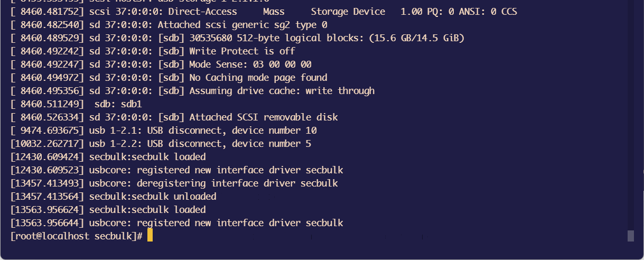Click 'USB disconnect, device number 10' line
The height and width of the screenshot is (260, 644).
tap(163, 131)
